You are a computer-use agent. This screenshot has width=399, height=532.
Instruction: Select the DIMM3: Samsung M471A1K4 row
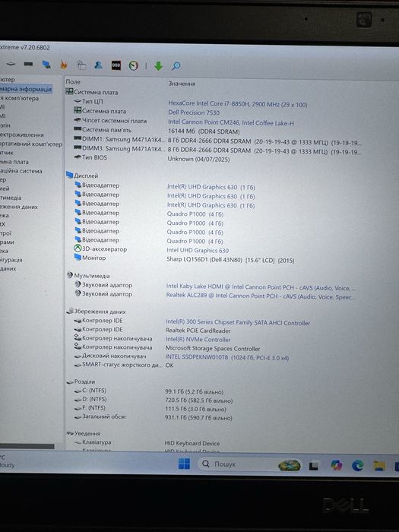click(217, 150)
